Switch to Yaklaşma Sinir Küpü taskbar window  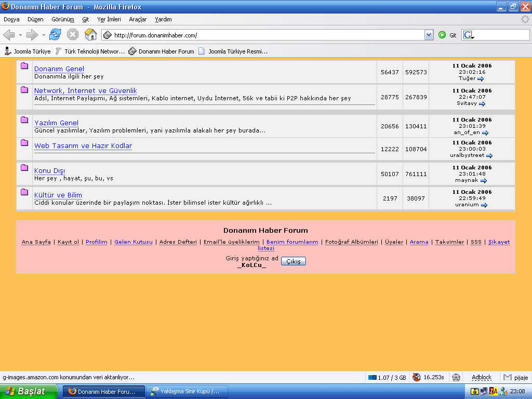click(x=187, y=392)
